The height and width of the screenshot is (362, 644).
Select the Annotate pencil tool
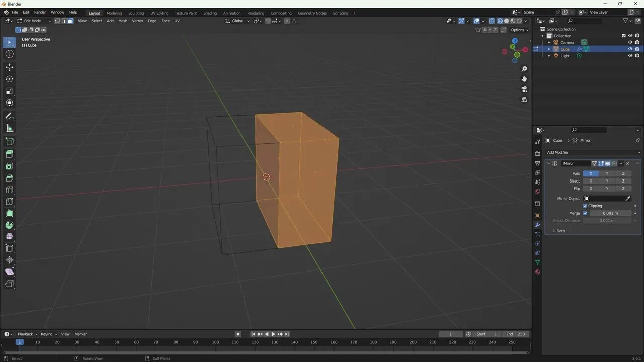click(x=9, y=116)
